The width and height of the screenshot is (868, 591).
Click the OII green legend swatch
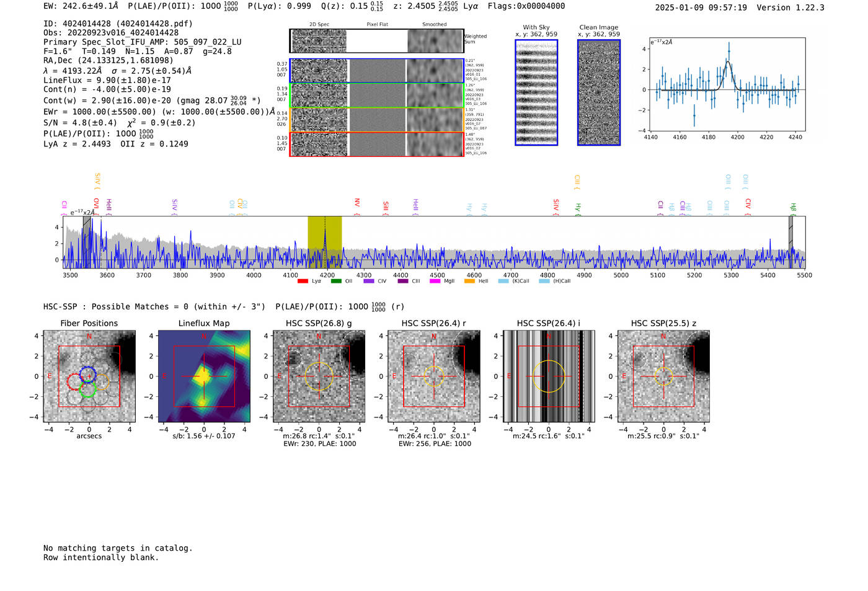336,281
